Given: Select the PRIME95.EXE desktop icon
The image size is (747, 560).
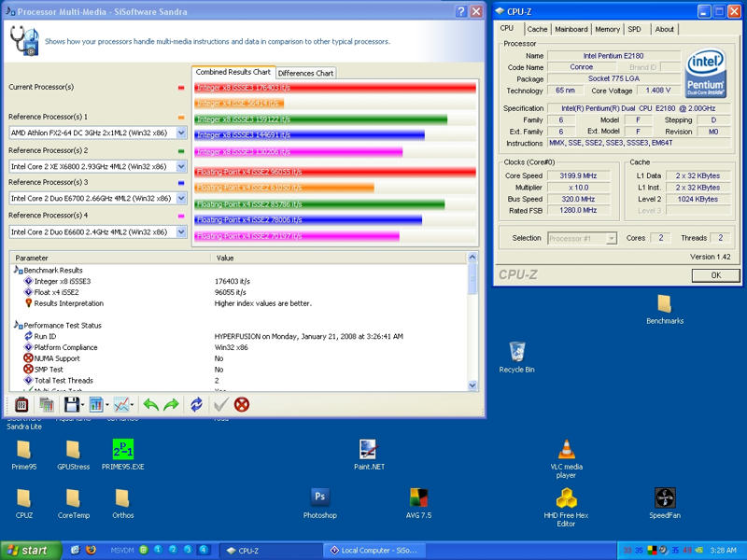Looking at the screenshot, I should (x=123, y=455).
